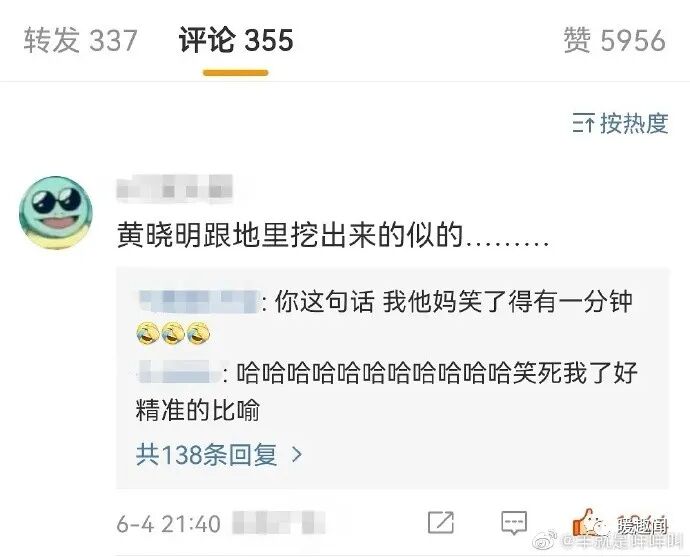Like the comment with thumbs-up icon
This screenshot has height=557, width=690.
pos(585,522)
